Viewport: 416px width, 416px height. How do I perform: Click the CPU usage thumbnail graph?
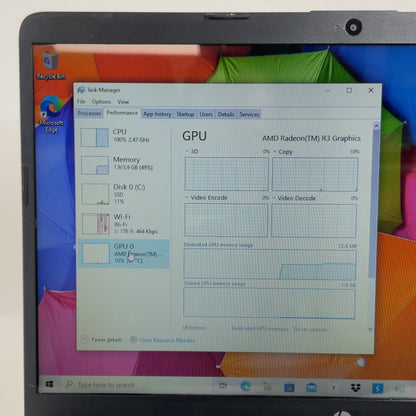pos(95,137)
